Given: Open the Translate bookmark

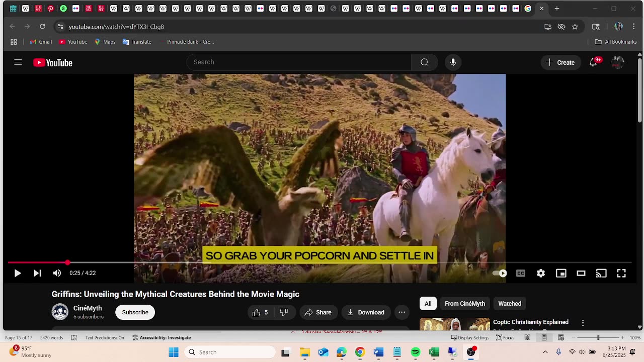Looking at the screenshot, I should 137,42.
